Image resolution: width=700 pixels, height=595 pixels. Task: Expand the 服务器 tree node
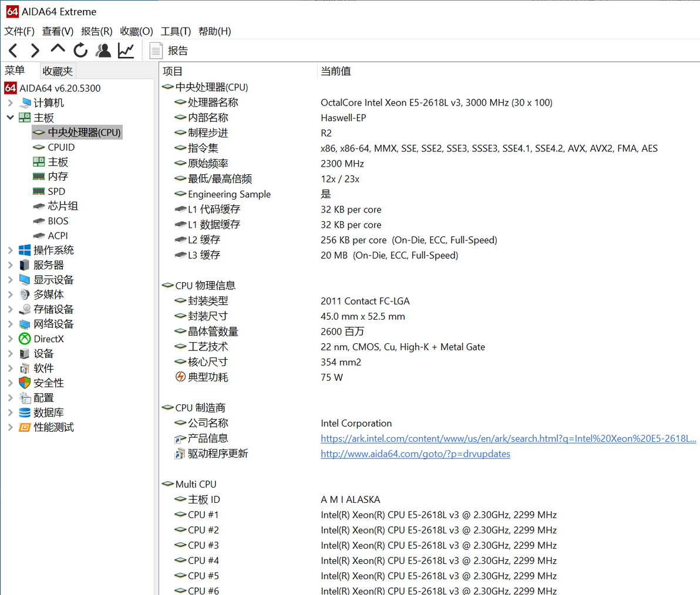click(x=10, y=265)
